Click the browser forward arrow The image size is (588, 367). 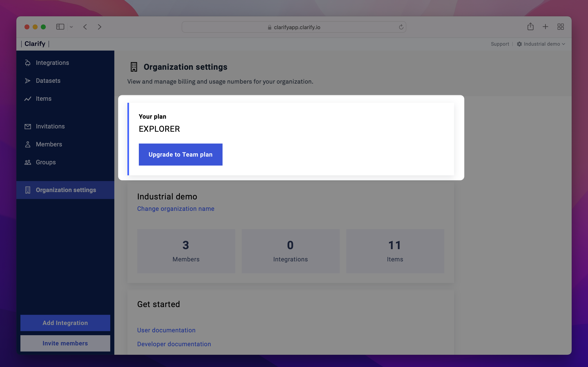point(99,27)
